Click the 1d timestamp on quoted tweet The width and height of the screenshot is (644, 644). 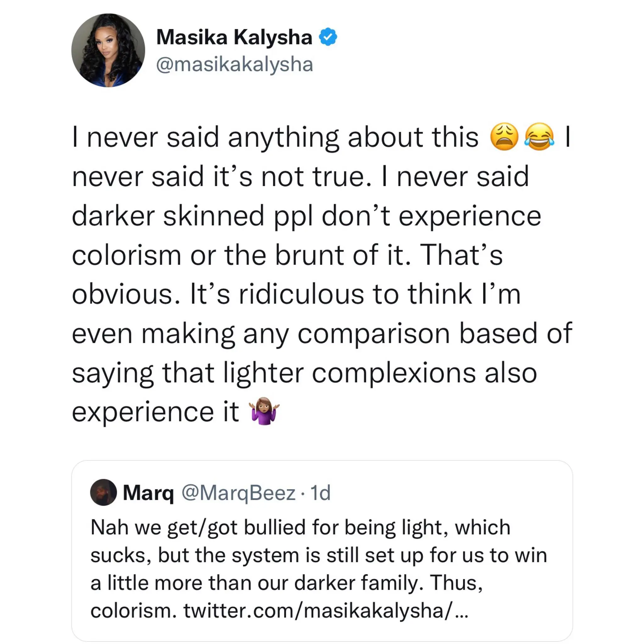tap(320, 493)
